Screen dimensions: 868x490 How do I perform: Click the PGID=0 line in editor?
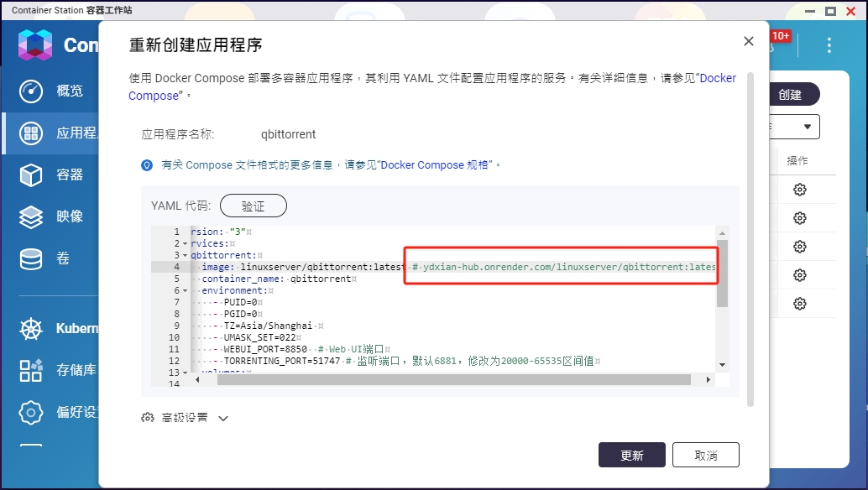[x=240, y=314]
